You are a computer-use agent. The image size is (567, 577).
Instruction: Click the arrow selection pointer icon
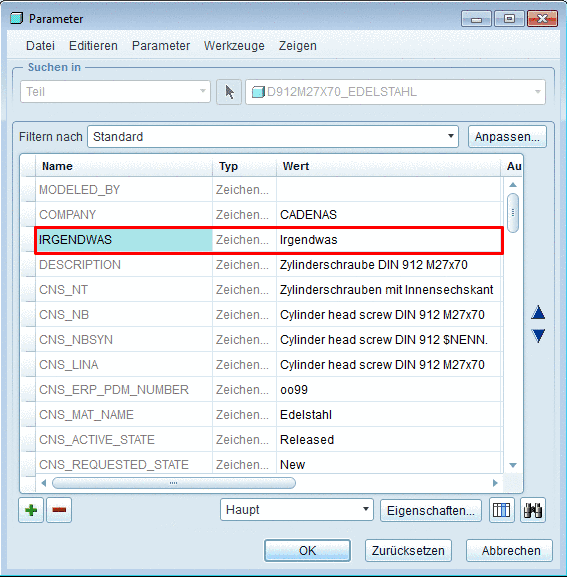click(229, 92)
